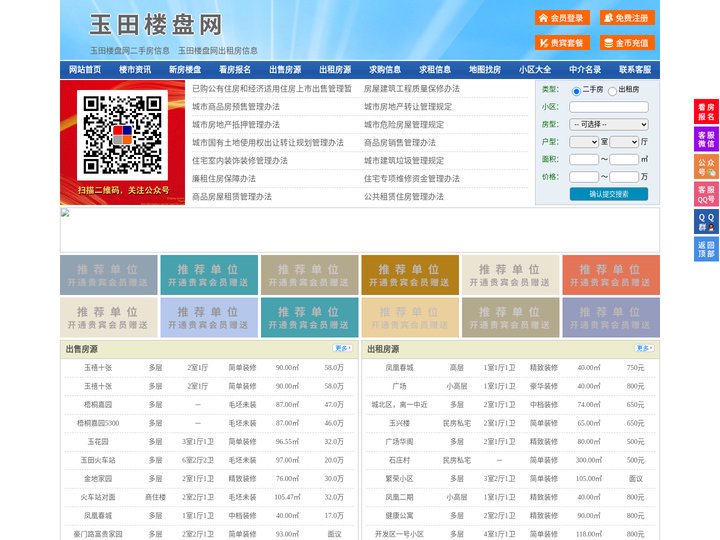Viewport: 720px width, 540px height.
Task: Open the 地图找房 navigation item
Action: pyautogui.click(x=485, y=70)
